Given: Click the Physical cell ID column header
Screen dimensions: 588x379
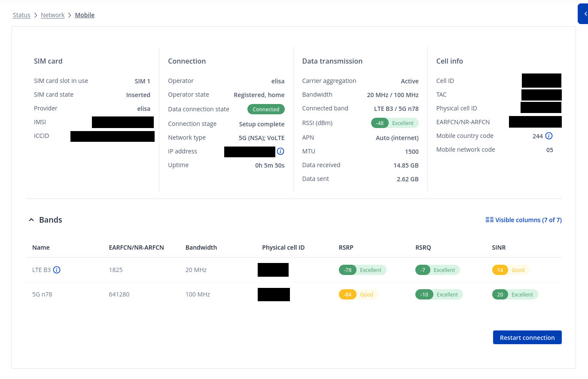Looking at the screenshot, I should point(283,248).
